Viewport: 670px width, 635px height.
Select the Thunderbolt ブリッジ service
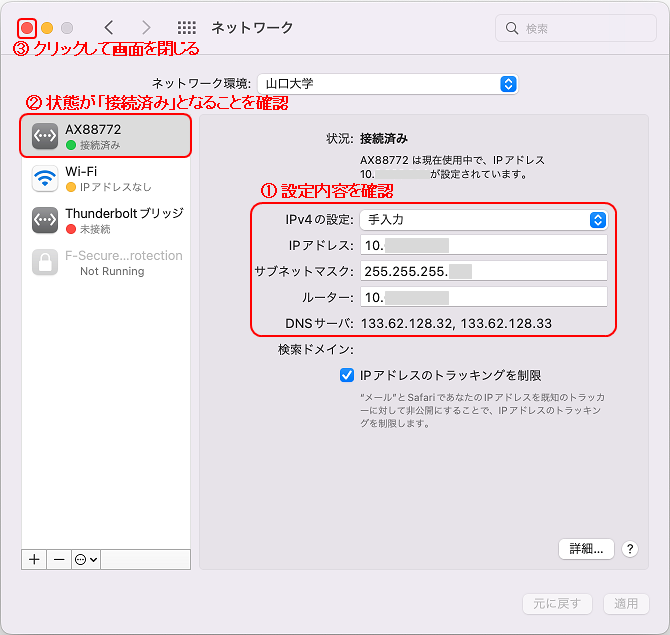tap(106, 220)
